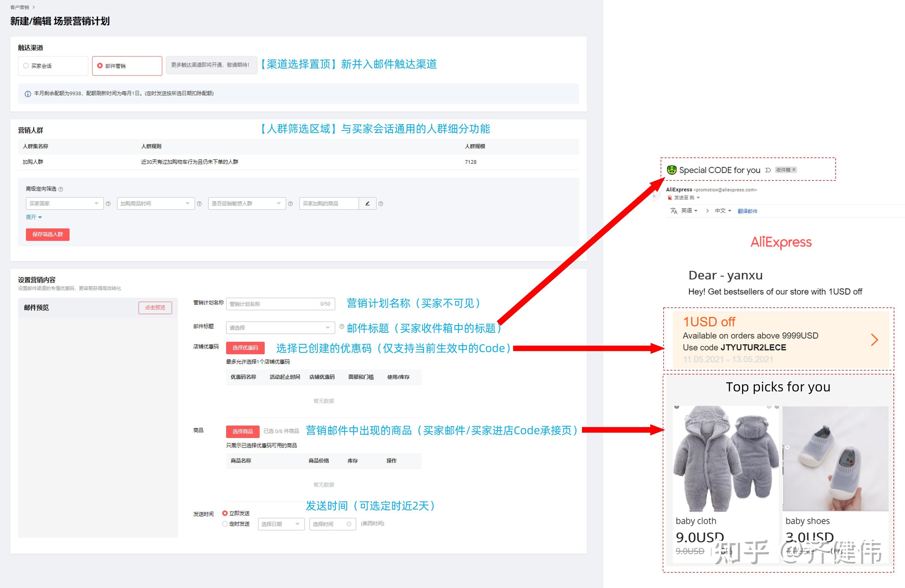Expand more filters with 展开
The width and height of the screenshot is (905, 588).
pyautogui.click(x=33, y=217)
